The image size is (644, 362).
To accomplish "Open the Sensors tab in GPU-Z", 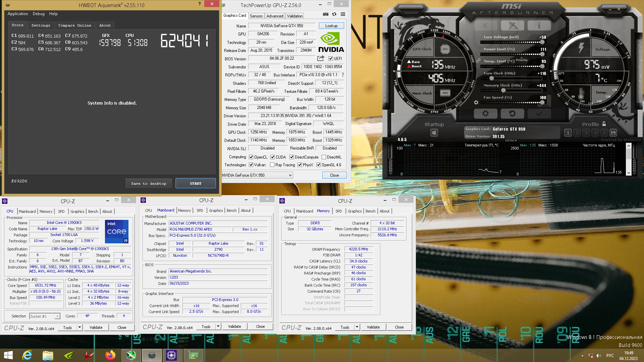I will [256, 16].
